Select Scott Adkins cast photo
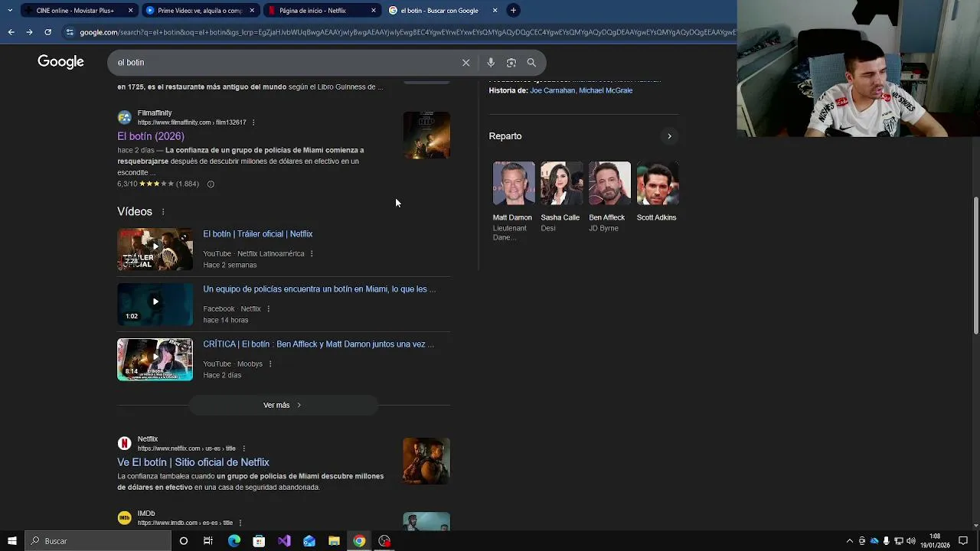This screenshot has width=980, height=551. click(x=658, y=183)
